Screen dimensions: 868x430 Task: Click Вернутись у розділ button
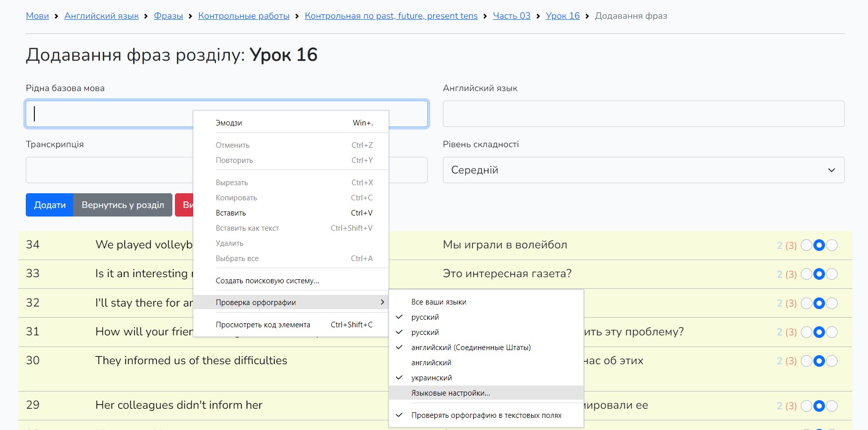click(x=123, y=205)
